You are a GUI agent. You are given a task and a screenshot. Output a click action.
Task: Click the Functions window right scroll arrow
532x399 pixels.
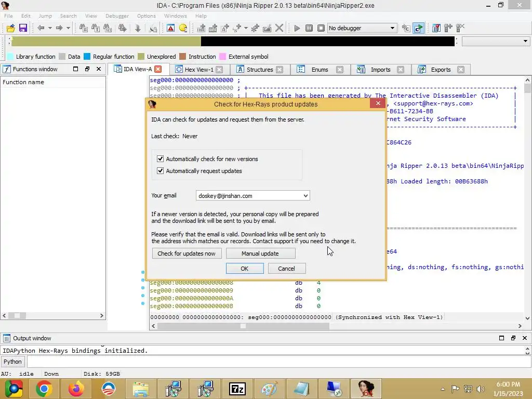[x=101, y=315]
